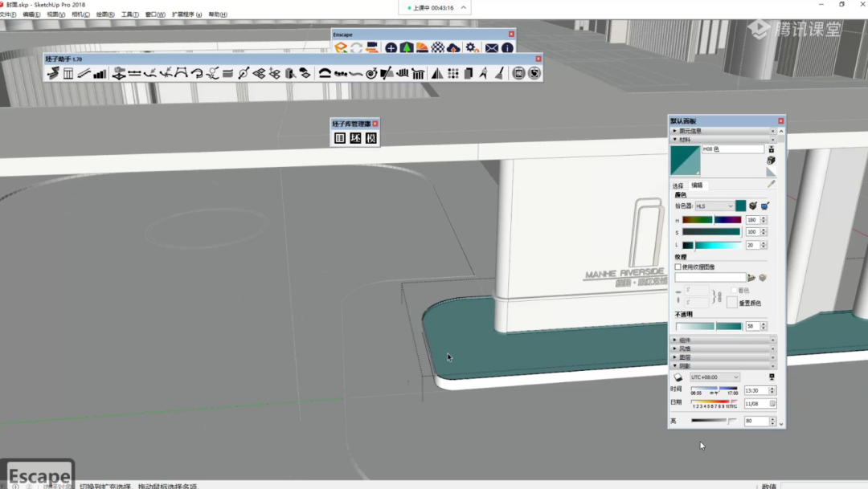
Task: Switch to the 编辑 tab in materials
Action: tap(697, 185)
